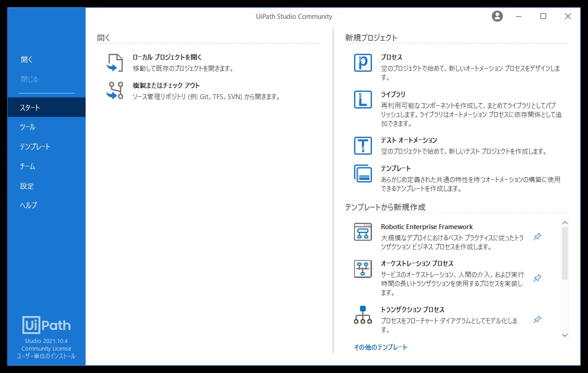588x373 pixels.
Task: Click the ユーザー単位のインストール text
Action: click(47, 356)
